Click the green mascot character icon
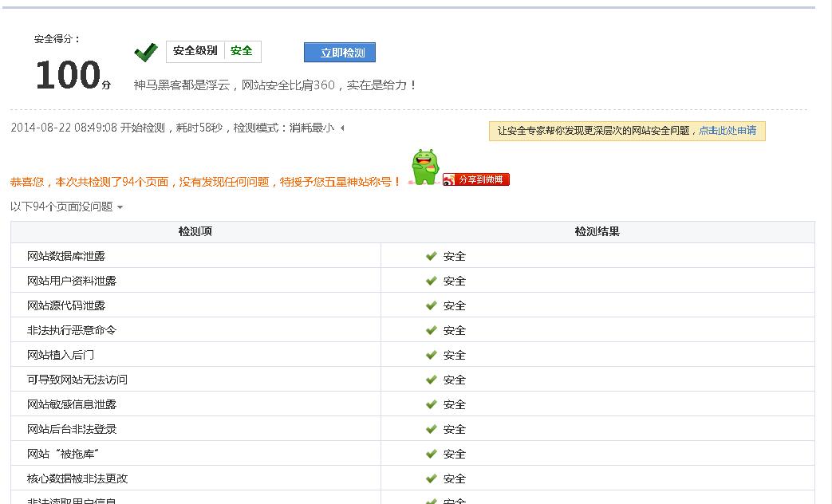The width and height of the screenshot is (832, 504). [x=425, y=167]
